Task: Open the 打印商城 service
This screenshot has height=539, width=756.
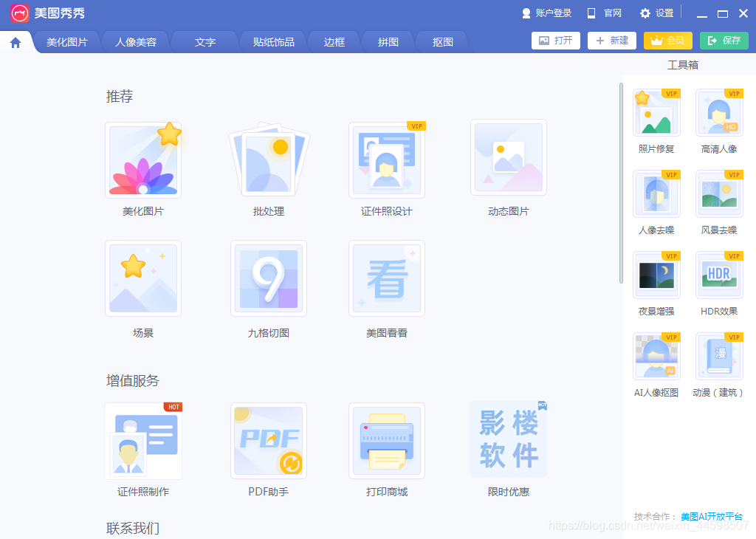Action: [x=387, y=441]
